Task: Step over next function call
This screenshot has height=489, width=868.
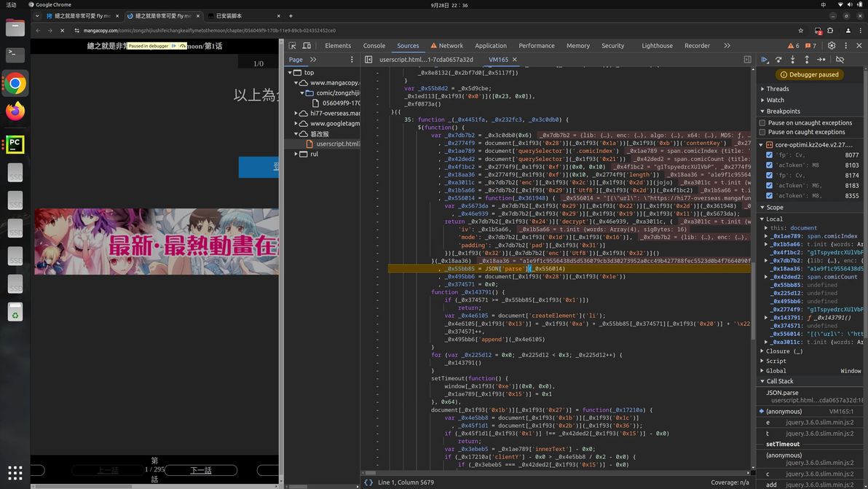Action: [x=778, y=59]
